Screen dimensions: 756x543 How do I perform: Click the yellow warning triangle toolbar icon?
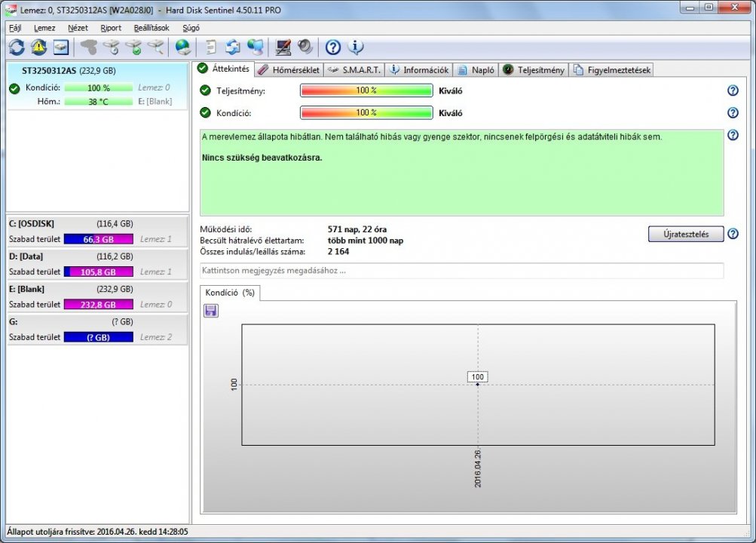point(38,47)
